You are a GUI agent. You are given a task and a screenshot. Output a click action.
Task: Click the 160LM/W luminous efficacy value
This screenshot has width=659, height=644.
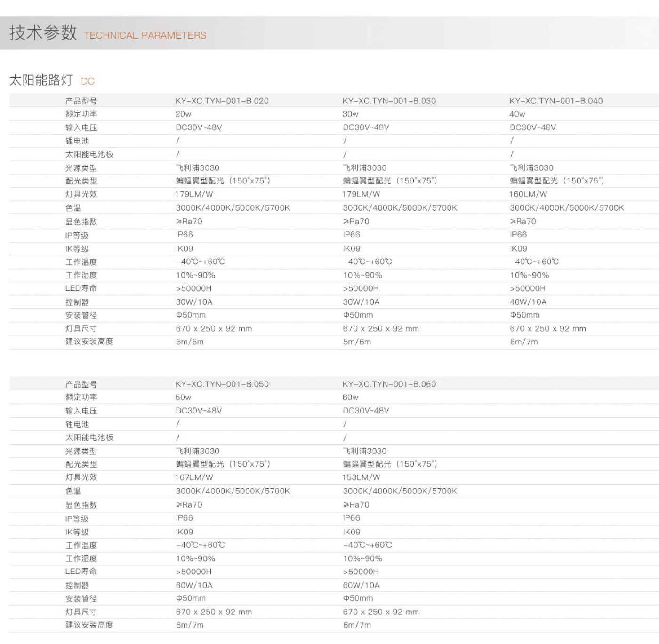click(528, 194)
